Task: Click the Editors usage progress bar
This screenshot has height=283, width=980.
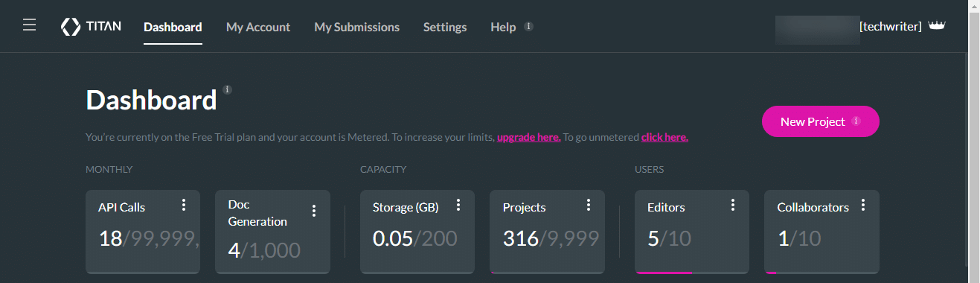Action: click(692, 273)
